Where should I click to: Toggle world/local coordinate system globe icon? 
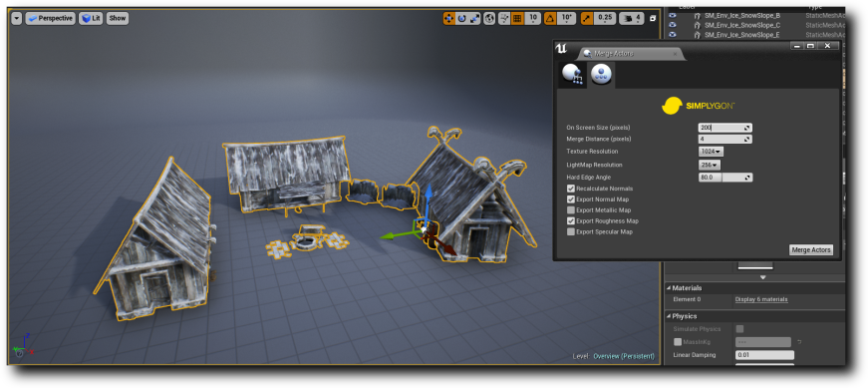[489, 18]
